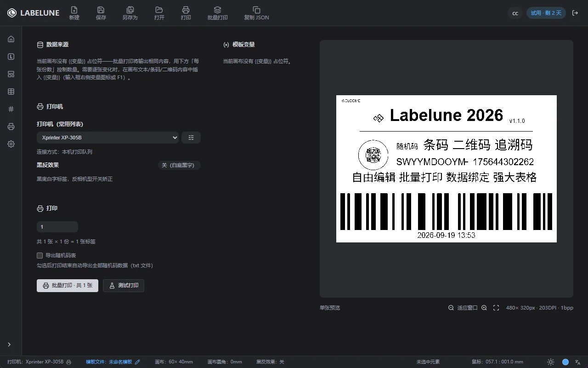The height and width of the screenshot is (368, 588).
Task: Toggle the 黑反效果 switch 关 (白底黑字)
Action: pos(179,165)
